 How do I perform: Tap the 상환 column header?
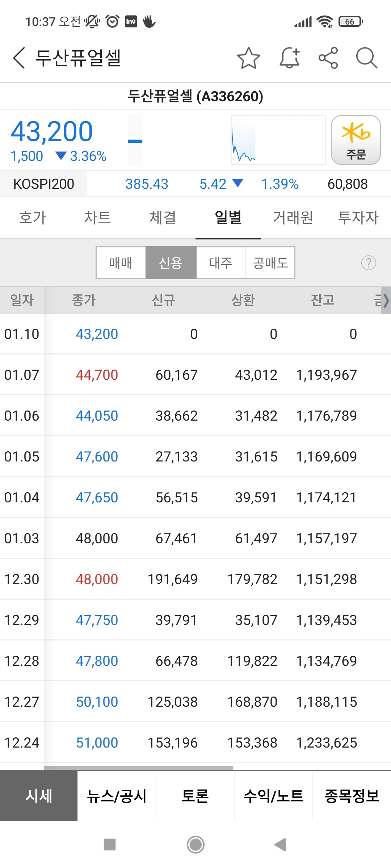coord(243,300)
